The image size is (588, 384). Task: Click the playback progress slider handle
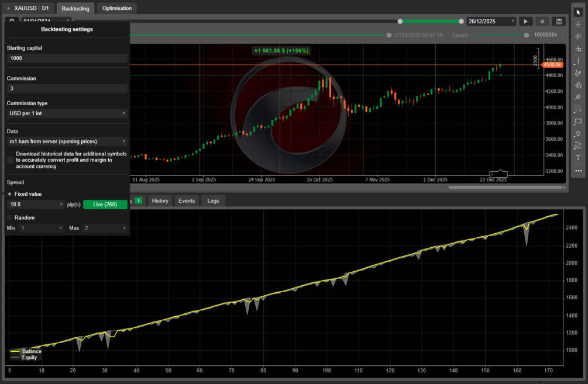point(389,35)
